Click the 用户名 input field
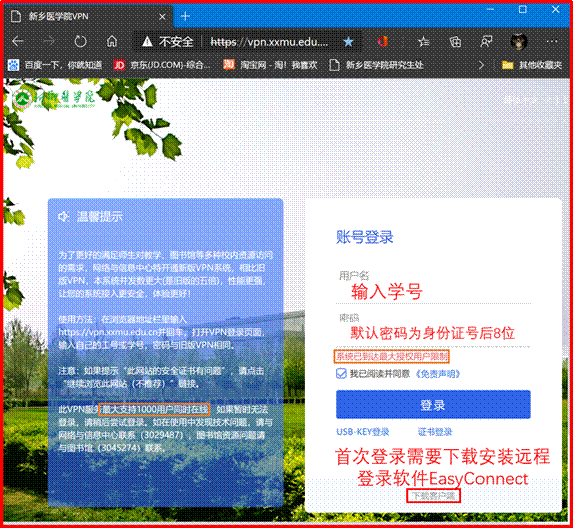The width and height of the screenshot is (573, 528). (433, 291)
